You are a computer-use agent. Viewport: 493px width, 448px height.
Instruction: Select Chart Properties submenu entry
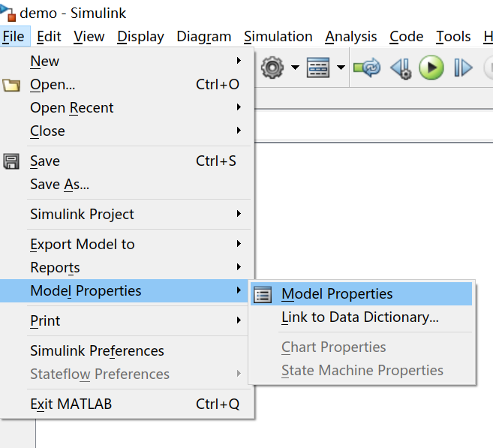[362, 347]
